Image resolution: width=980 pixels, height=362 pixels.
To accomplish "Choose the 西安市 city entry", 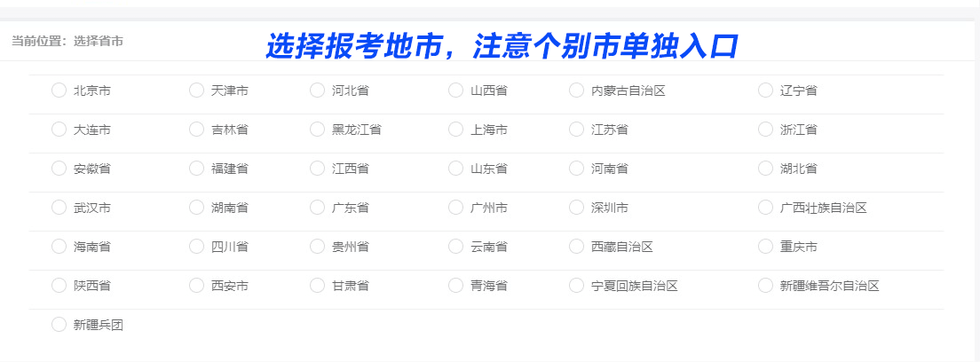I will click(x=197, y=286).
